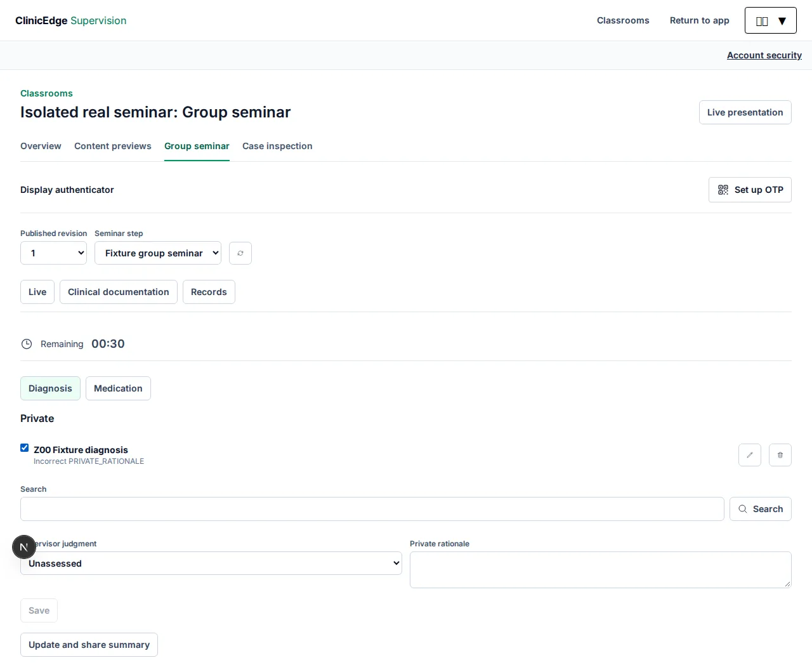
Task: Focus the diagnosis Search input field
Action: click(x=372, y=509)
